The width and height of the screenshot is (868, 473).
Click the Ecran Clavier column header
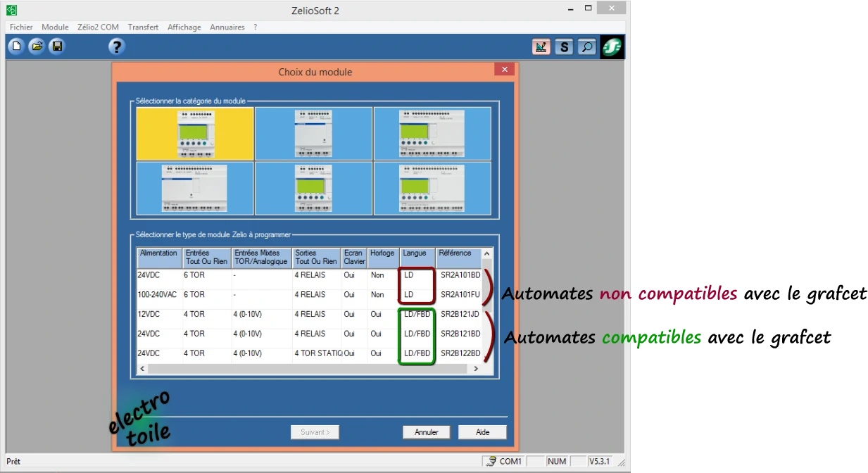tap(354, 258)
